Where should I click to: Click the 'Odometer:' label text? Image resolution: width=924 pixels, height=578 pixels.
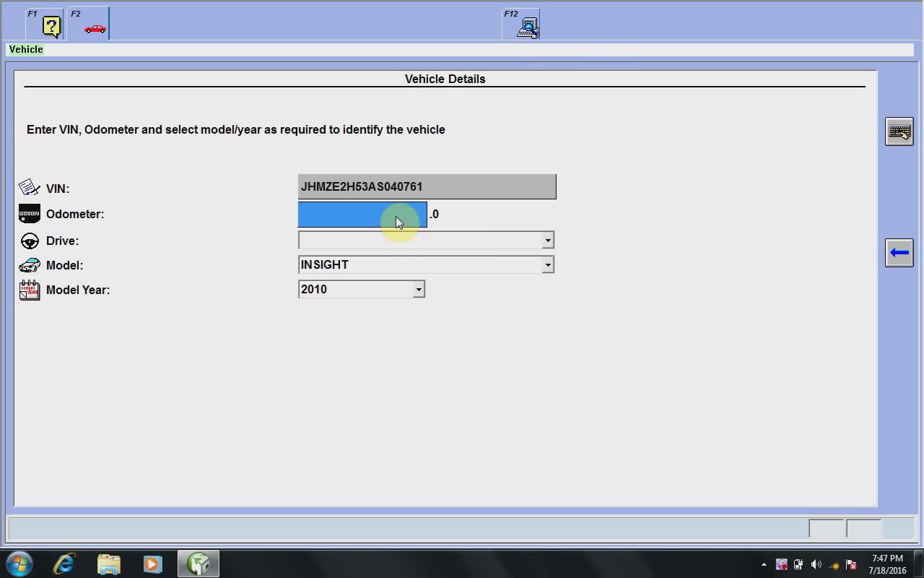pos(75,214)
